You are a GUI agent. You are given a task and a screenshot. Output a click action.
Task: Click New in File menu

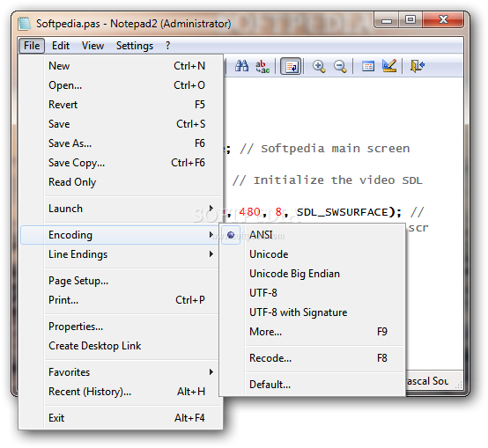[122, 66]
